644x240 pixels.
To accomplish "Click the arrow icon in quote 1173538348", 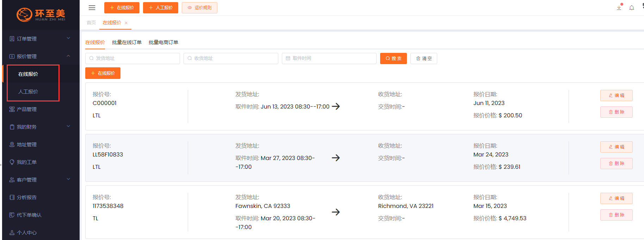I will point(336,212).
